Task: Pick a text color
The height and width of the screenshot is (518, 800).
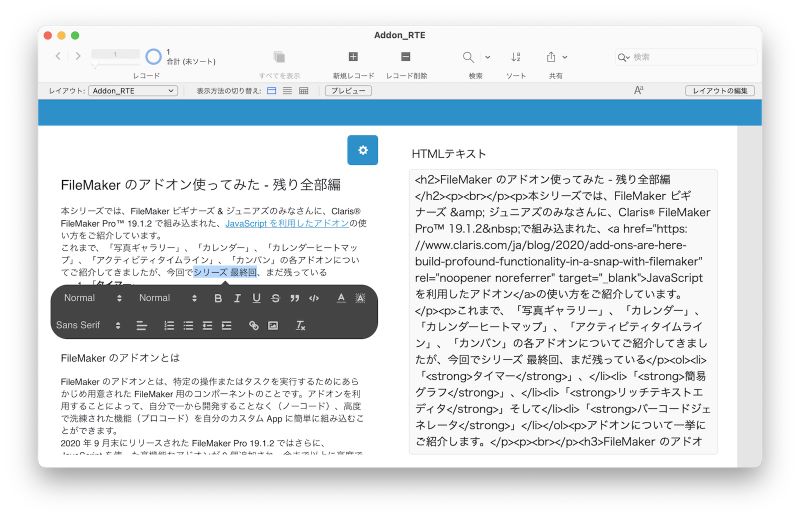Action: [341, 298]
